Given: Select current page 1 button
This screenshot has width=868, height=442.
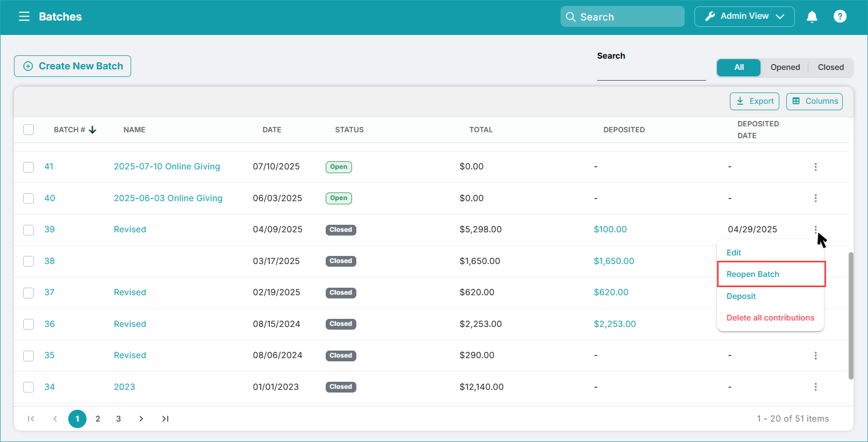Looking at the screenshot, I should pyautogui.click(x=77, y=418).
